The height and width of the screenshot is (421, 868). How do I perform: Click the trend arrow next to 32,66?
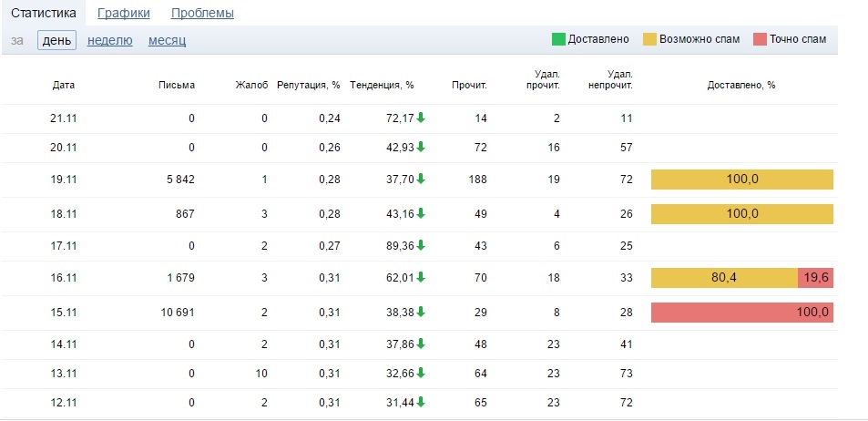pyautogui.click(x=421, y=373)
